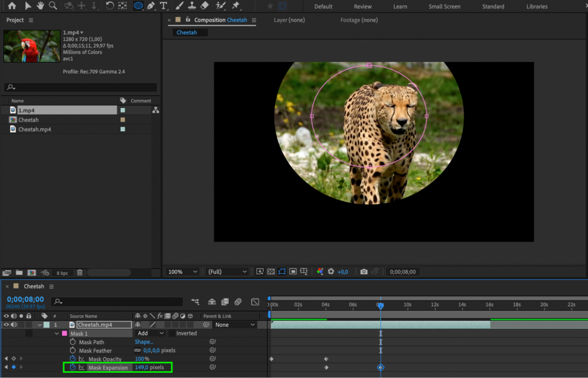Switch to the Pen tool
The width and height of the screenshot is (588, 378).
pyautogui.click(x=150, y=6)
